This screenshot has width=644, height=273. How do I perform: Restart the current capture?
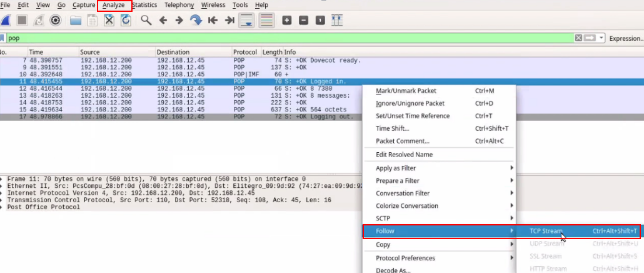[39, 20]
